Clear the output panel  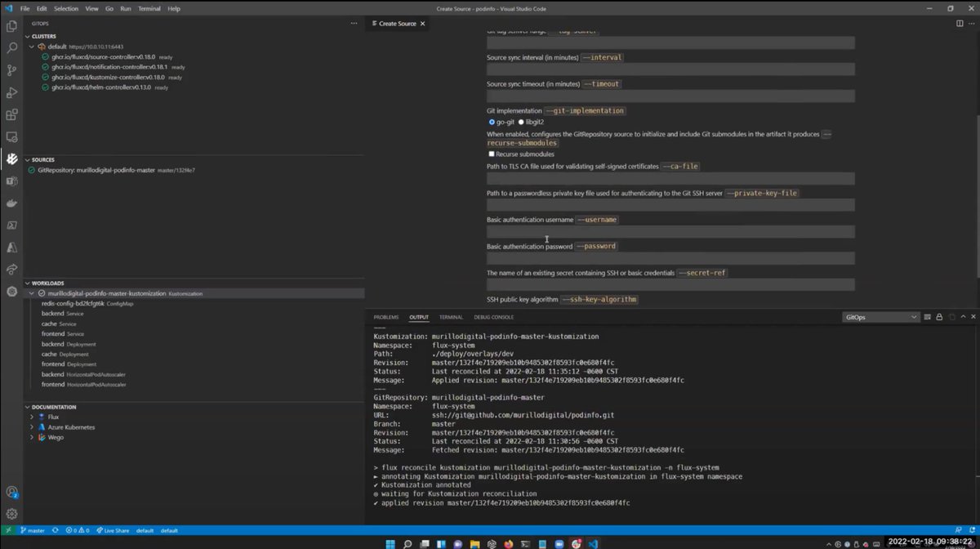(x=928, y=317)
